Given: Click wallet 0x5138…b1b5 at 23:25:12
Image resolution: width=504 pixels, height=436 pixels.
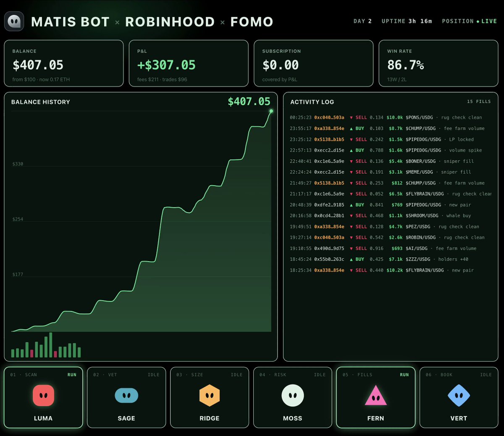Looking at the screenshot, I should pyautogui.click(x=329, y=139).
